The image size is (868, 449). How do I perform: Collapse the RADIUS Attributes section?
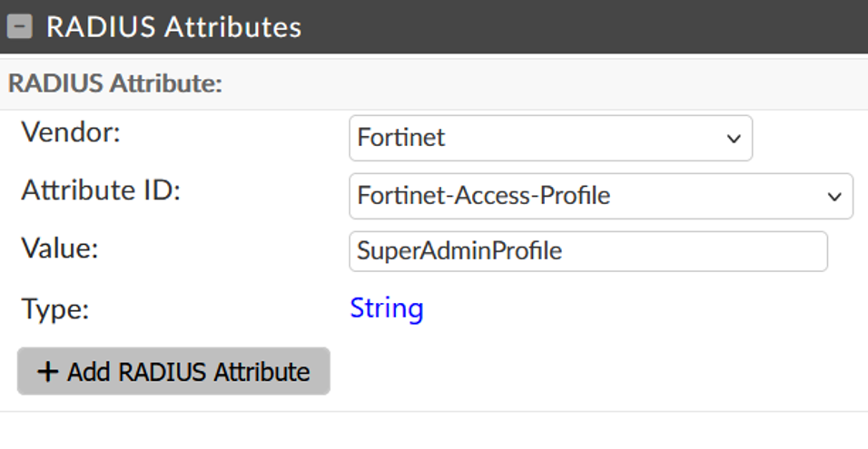click(x=19, y=26)
